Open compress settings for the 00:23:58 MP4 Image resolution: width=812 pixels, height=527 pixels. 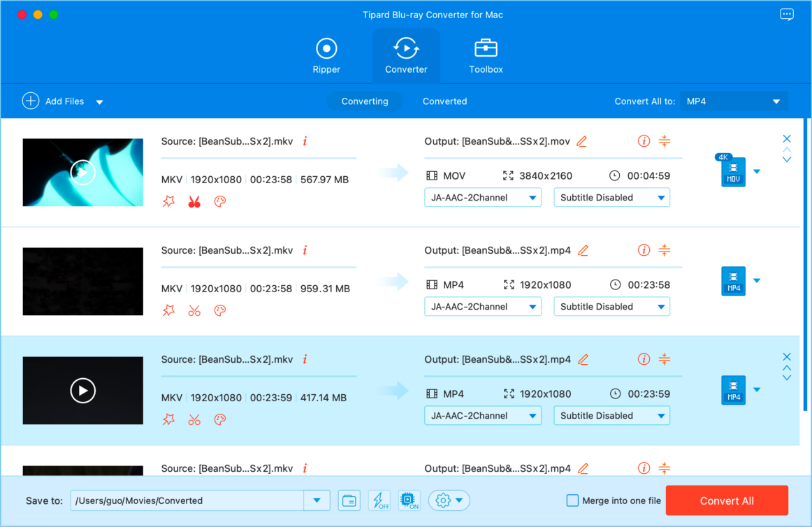(x=665, y=250)
